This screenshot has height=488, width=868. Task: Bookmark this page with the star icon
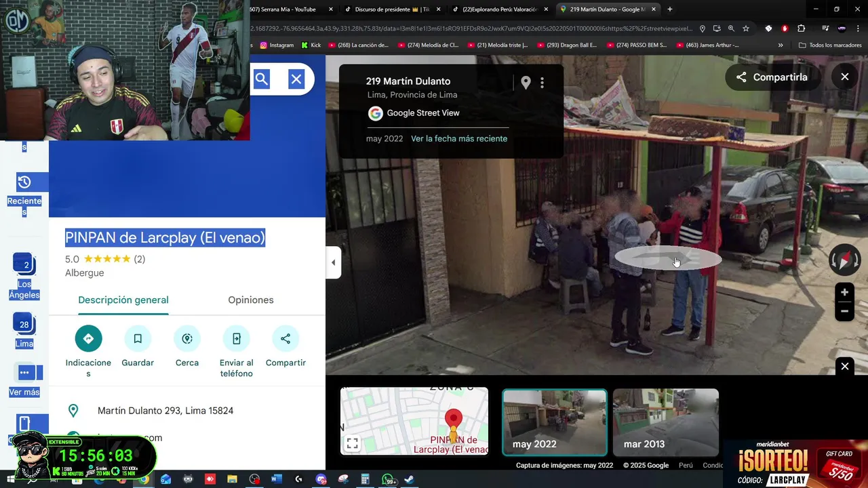[x=746, y=28]
